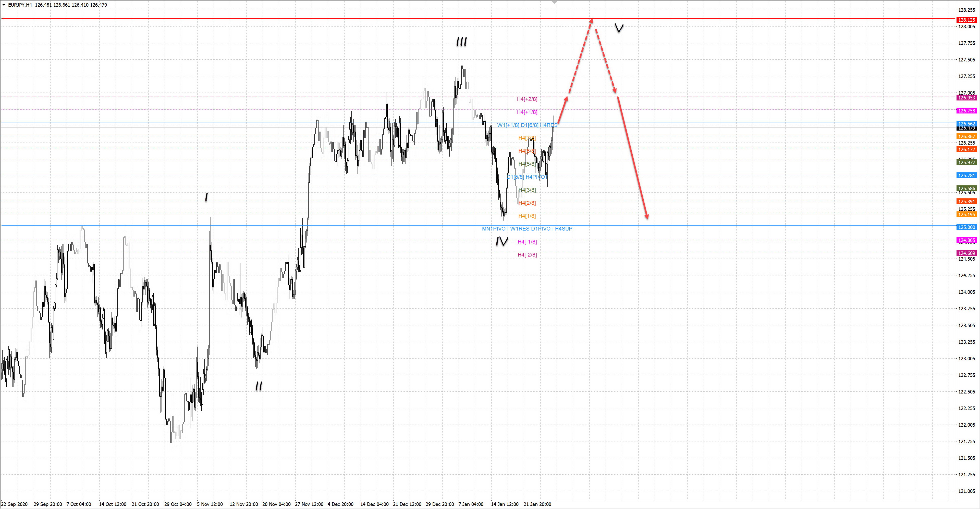Click the H4[-2/8] level label
This screenshot has width=980, height=509.
pyautogui.click(x=527, y=255)
